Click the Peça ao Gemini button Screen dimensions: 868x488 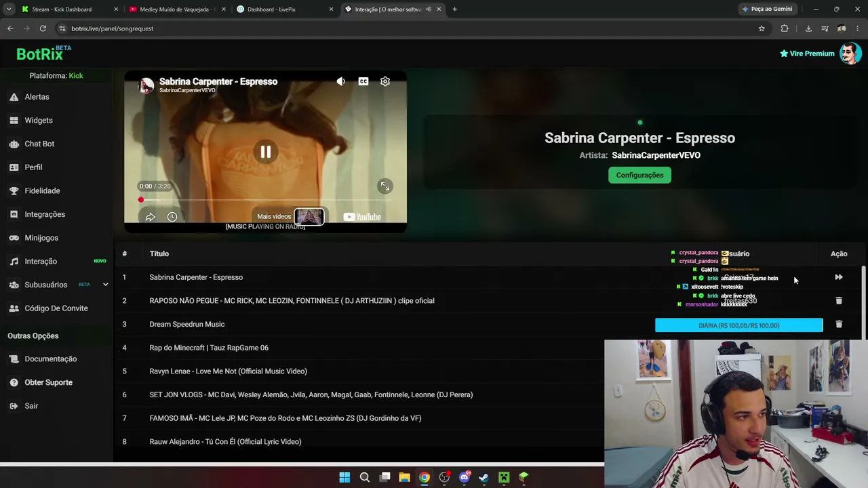[x=767, y=9]
